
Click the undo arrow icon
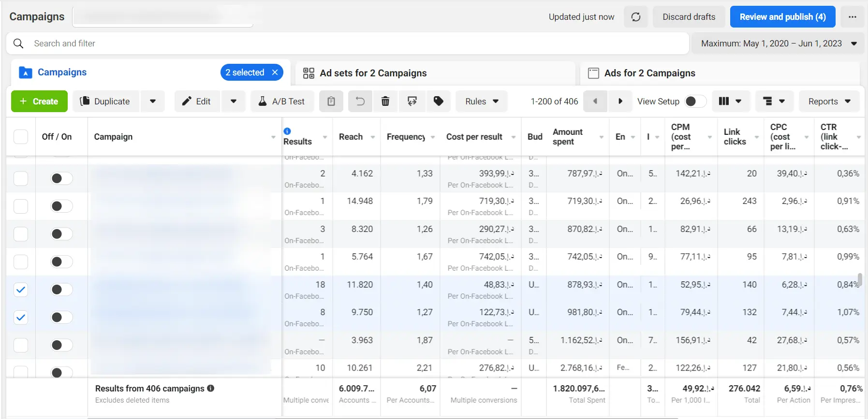pyautogui.click(x=360, y=101)
